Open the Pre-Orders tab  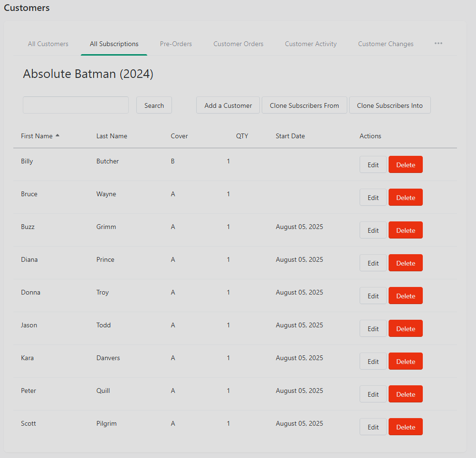[176, 44]
